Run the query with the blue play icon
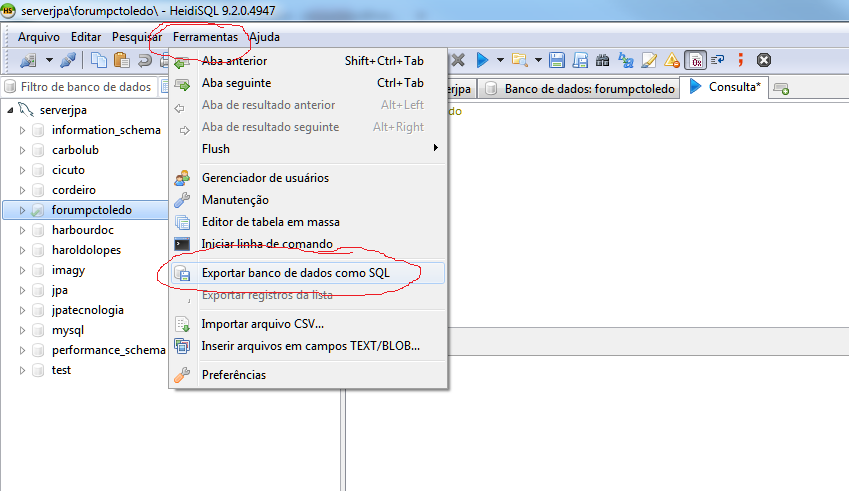The height and width of the screenshot is (491, 849). tap(482, 60)
